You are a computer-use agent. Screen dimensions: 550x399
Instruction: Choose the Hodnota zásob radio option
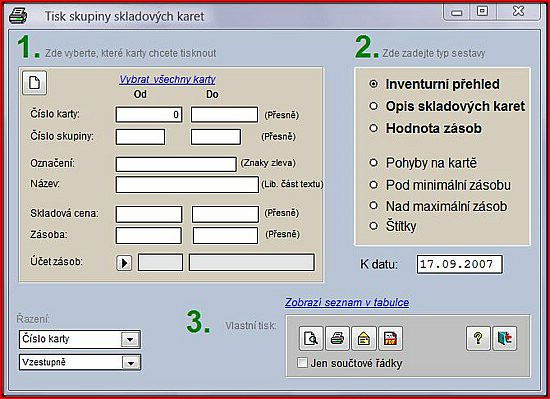[x=374, y=128]
